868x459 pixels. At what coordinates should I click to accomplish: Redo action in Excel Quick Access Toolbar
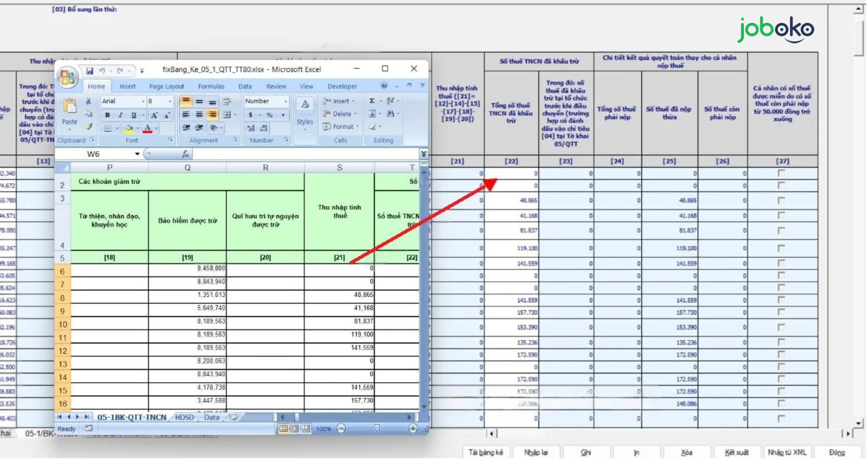(120, 70)
